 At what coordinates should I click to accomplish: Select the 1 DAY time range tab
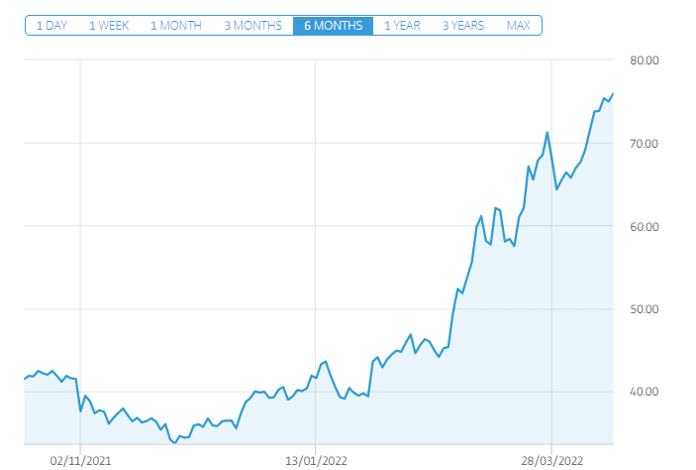click(x=52, y=25)
